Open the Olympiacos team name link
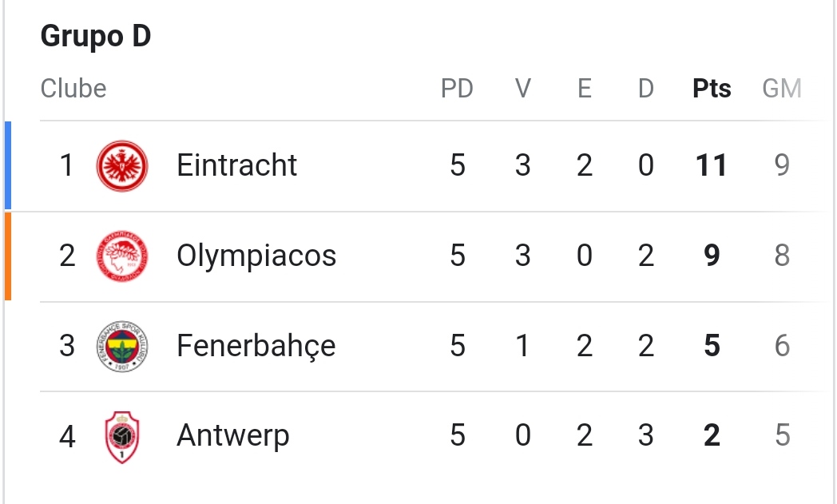The height and width of the screenshot is (504, 837). coord(256,256)
